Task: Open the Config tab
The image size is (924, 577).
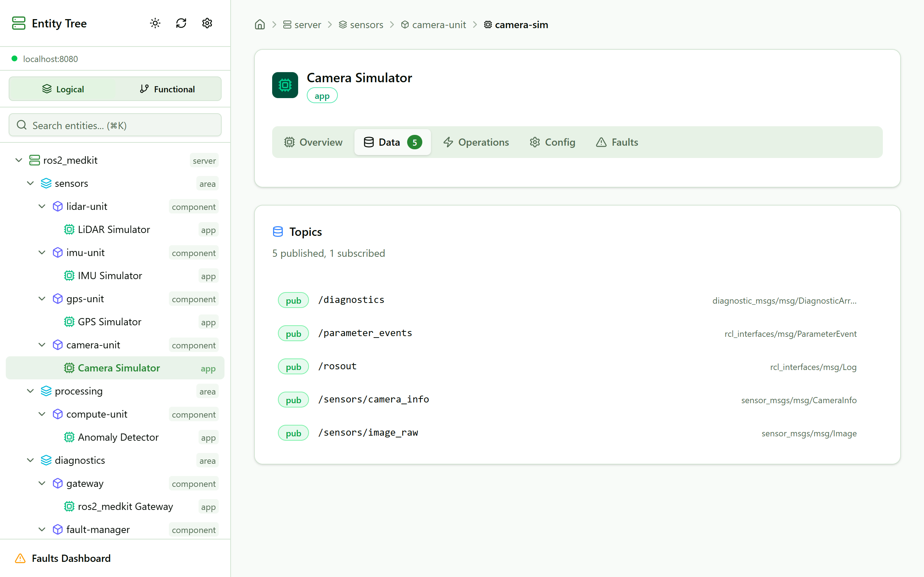Action: tap(552, 142)
